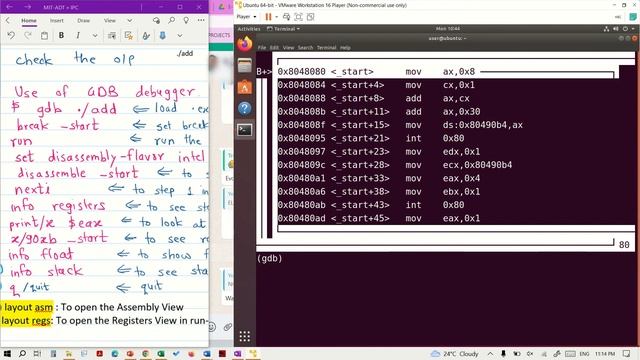
Task: Show hidden system tray icons chevron
Action: point(491,353)
